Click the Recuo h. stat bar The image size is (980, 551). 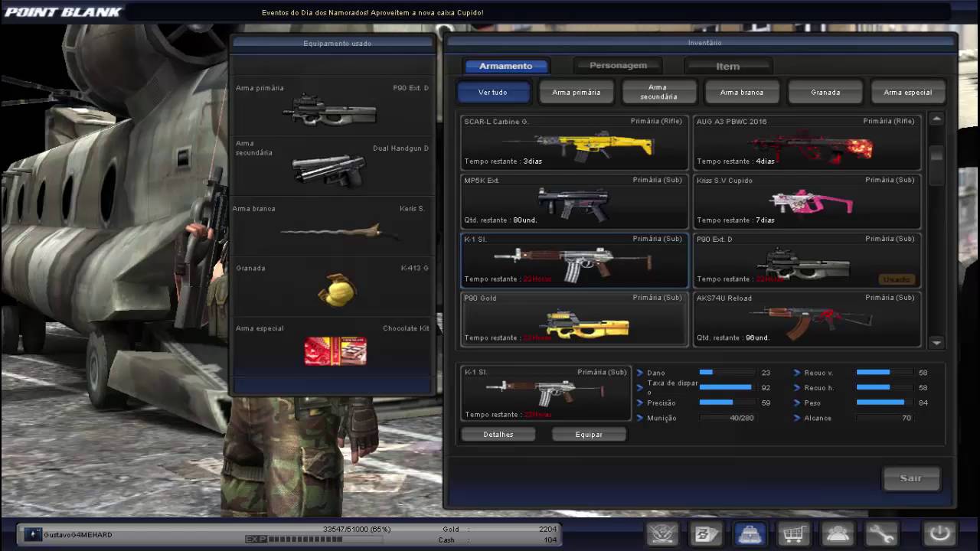[884, 387]
